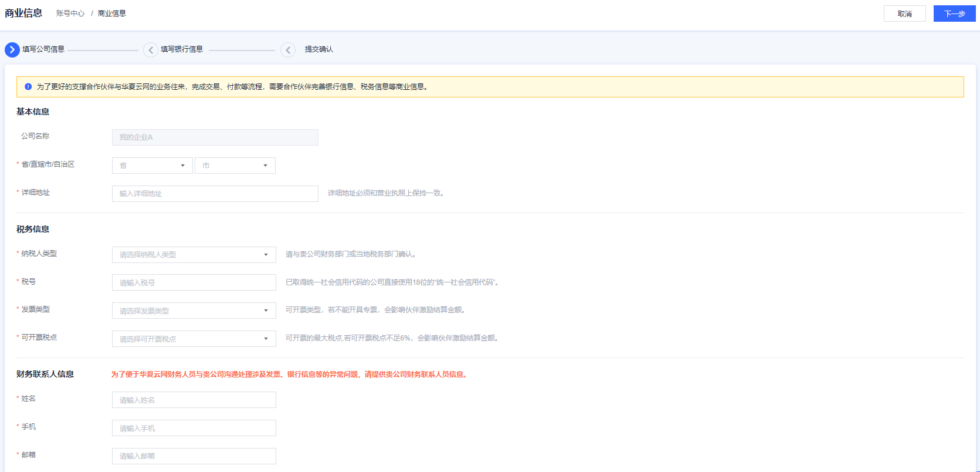Click the bank info step chevron icon
980x472 pixels.
(x=151, y=50)
